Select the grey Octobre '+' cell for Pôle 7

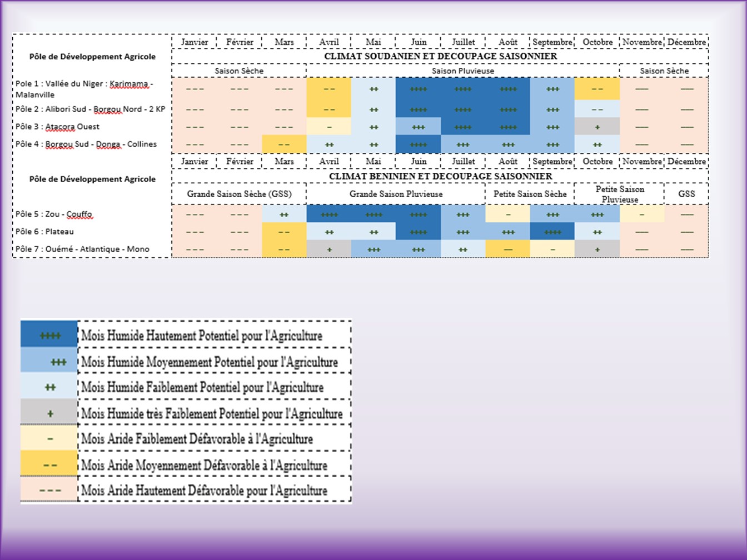pos(597,249)
